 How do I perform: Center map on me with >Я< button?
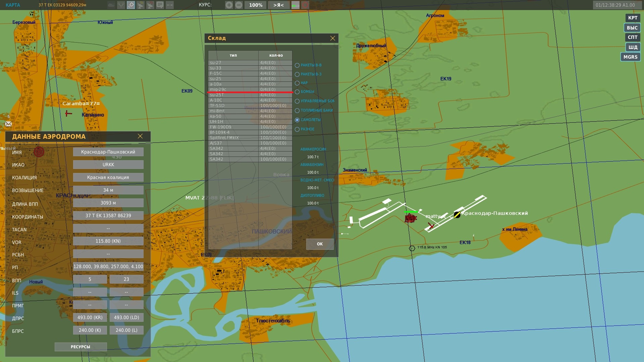278,5
